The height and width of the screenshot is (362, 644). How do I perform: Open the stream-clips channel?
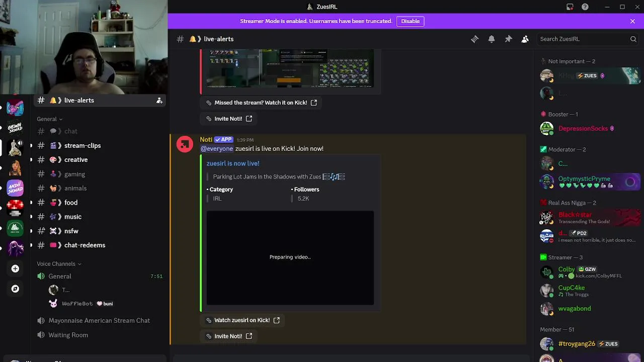[x=101, y=145]
